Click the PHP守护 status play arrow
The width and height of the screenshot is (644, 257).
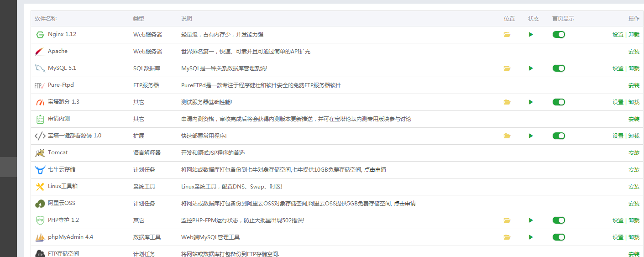tap(531, 220)
